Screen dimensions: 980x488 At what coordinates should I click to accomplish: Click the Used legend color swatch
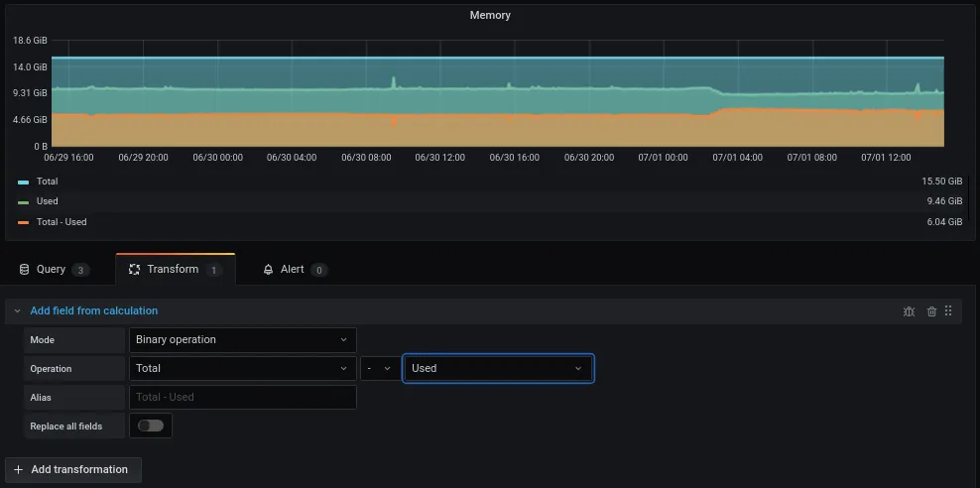[23, 202]
